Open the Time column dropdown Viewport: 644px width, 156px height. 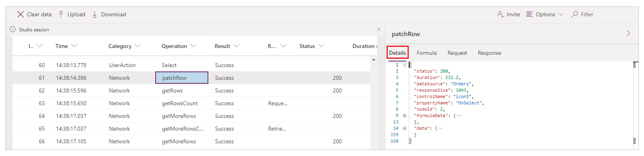click(x=74, y=46)
